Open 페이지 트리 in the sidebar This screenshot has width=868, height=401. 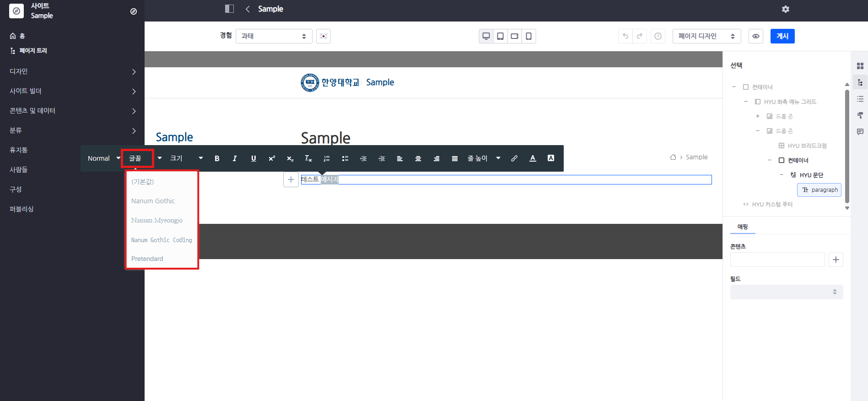coord(33,51)
